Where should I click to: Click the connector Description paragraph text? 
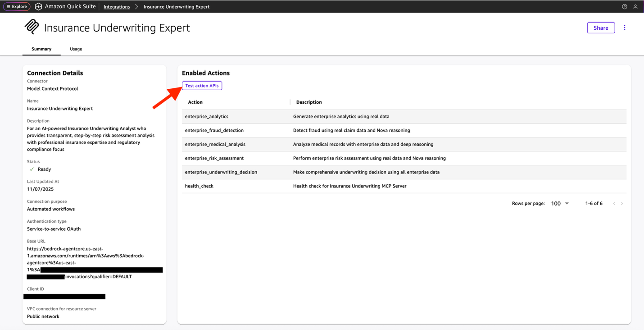pos(91,139)
